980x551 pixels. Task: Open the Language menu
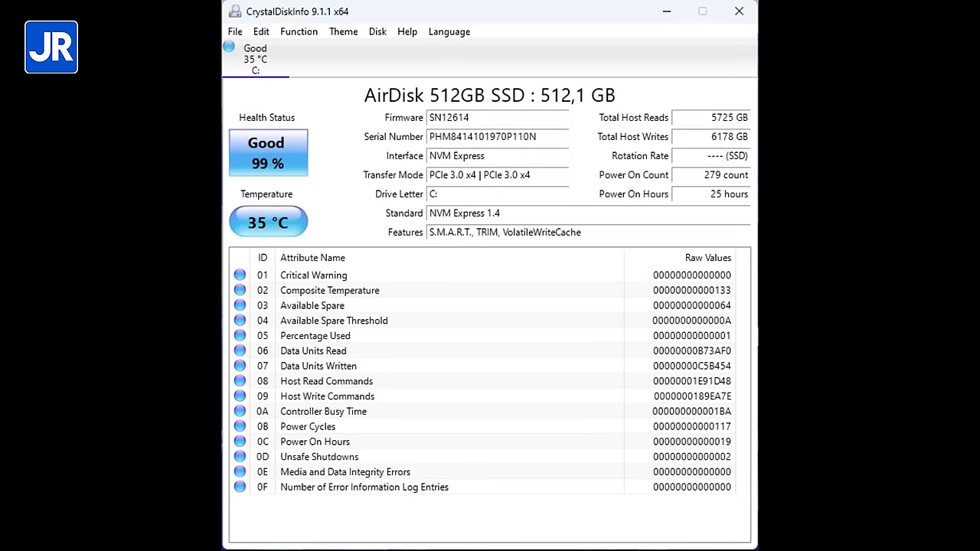[449, 31]
